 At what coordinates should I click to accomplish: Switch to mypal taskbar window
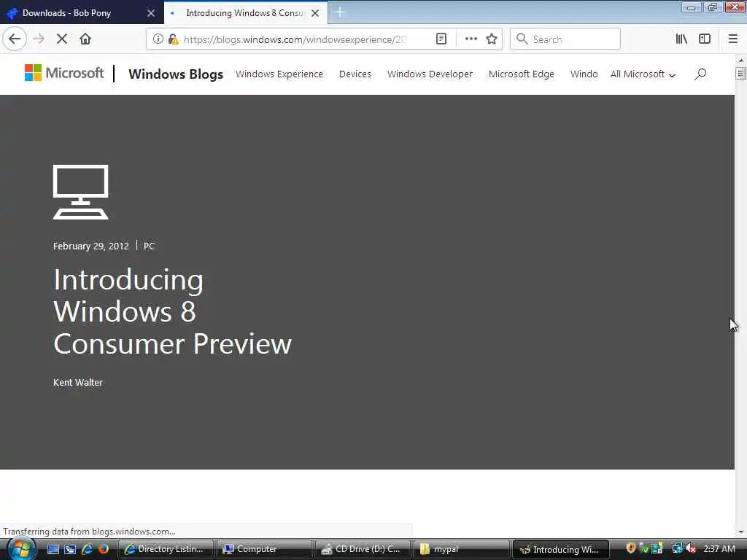(461, 550)
